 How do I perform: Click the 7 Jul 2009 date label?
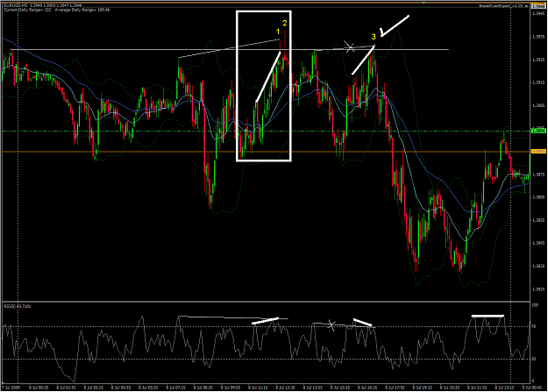click(x=11, y=388)
